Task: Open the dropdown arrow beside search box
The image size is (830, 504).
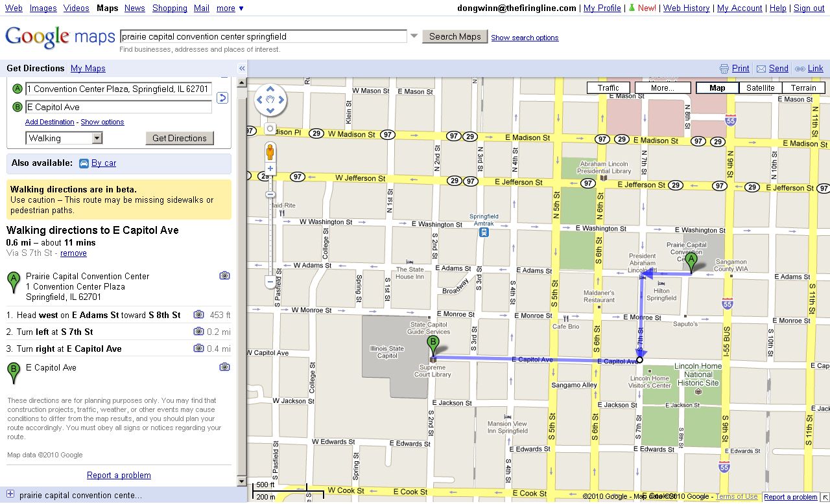Action: [414, 36]
